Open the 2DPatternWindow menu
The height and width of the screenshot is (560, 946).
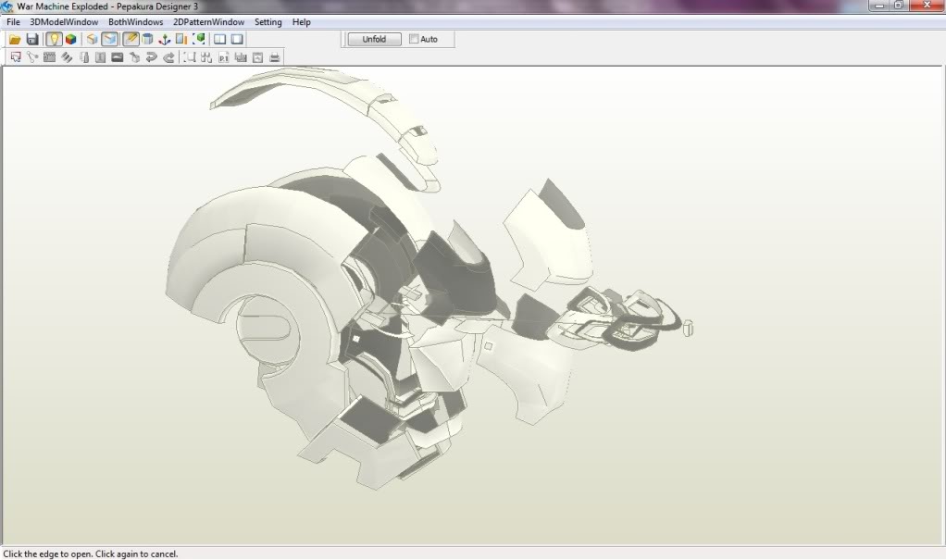click(209, 22)
